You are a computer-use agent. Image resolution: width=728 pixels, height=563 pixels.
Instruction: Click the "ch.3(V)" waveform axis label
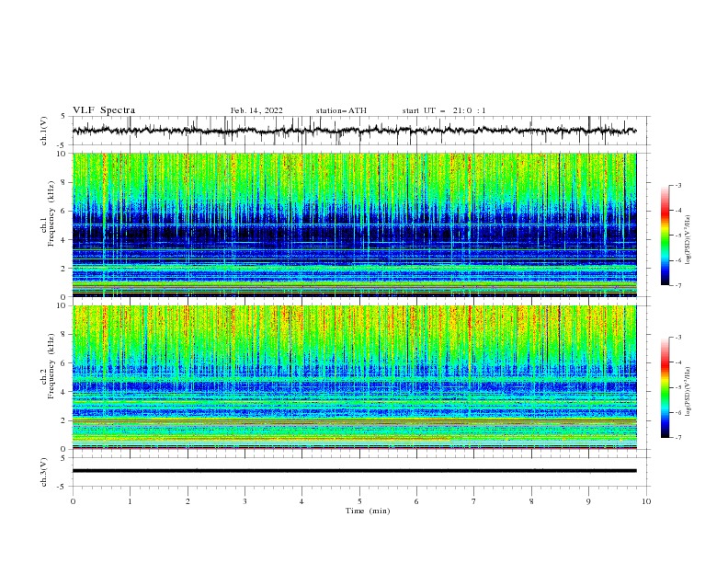pyautogui.click(x=44, y=472)
